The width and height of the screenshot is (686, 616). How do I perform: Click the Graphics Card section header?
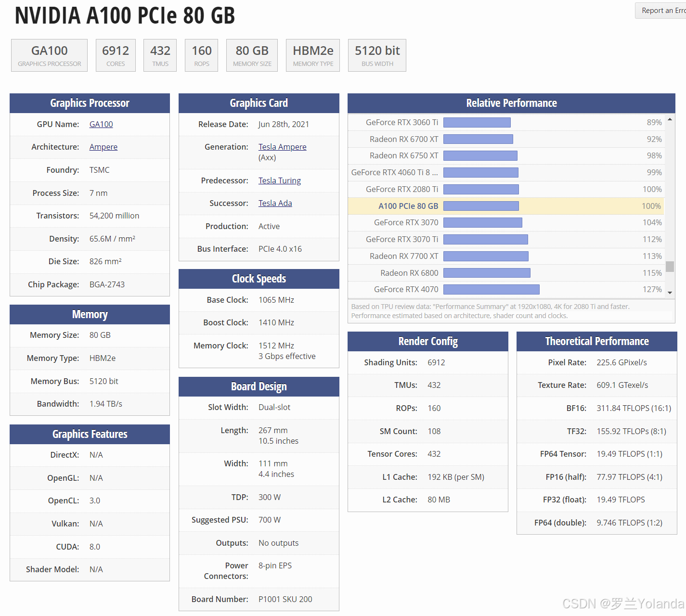tap(259, 103)
